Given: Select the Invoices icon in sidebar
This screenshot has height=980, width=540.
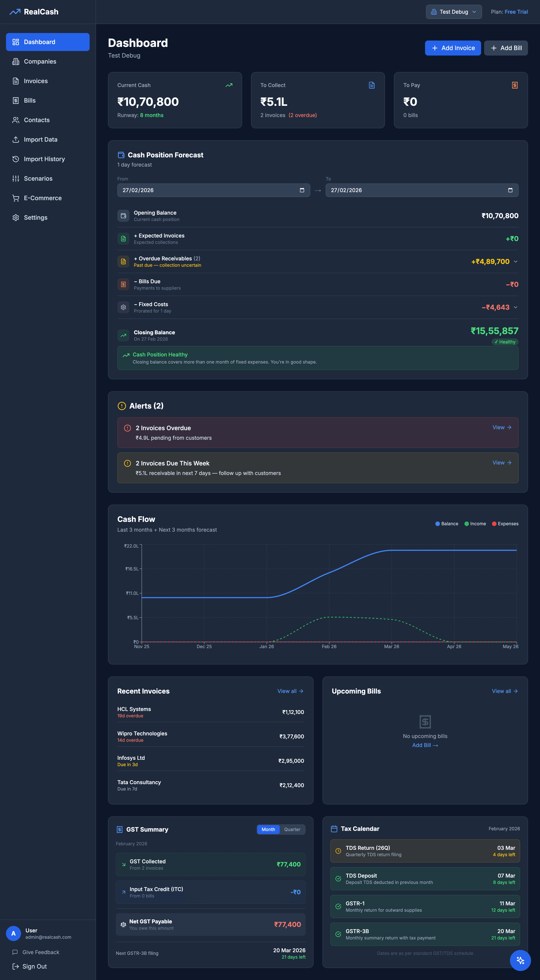Looking at the screenshot, I should (16, 81).
